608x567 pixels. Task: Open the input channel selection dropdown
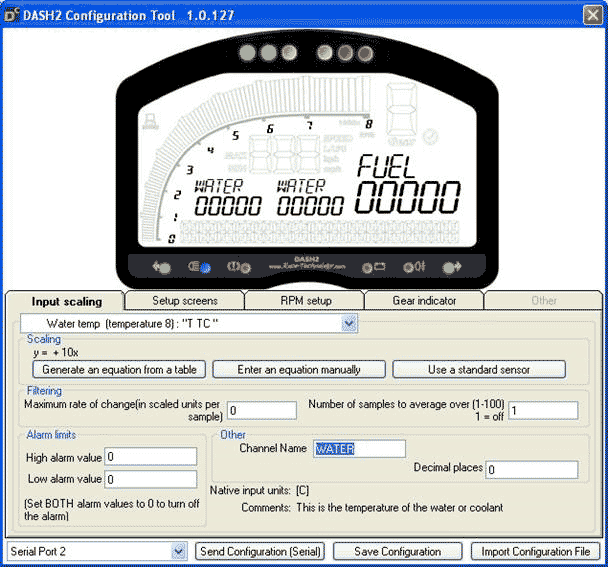(x=349, y=323)
